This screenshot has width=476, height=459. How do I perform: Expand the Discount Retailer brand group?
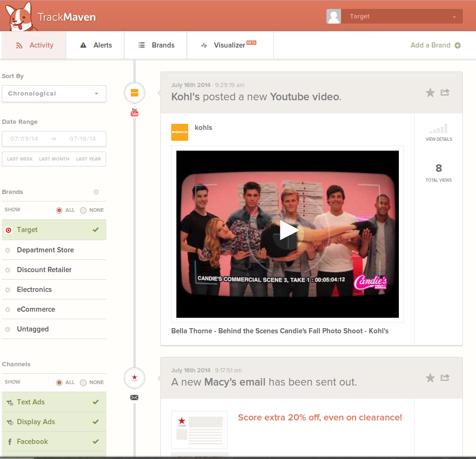point(54,269)
